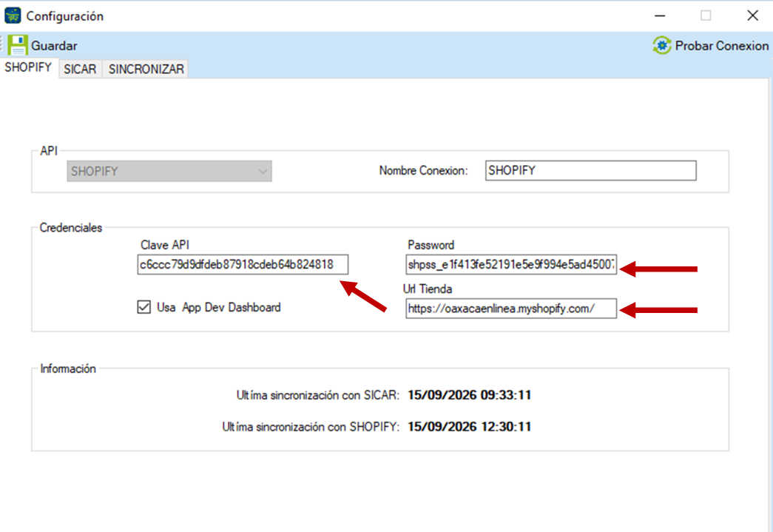Select the Url Tienda field

click(x=511, y=309)
